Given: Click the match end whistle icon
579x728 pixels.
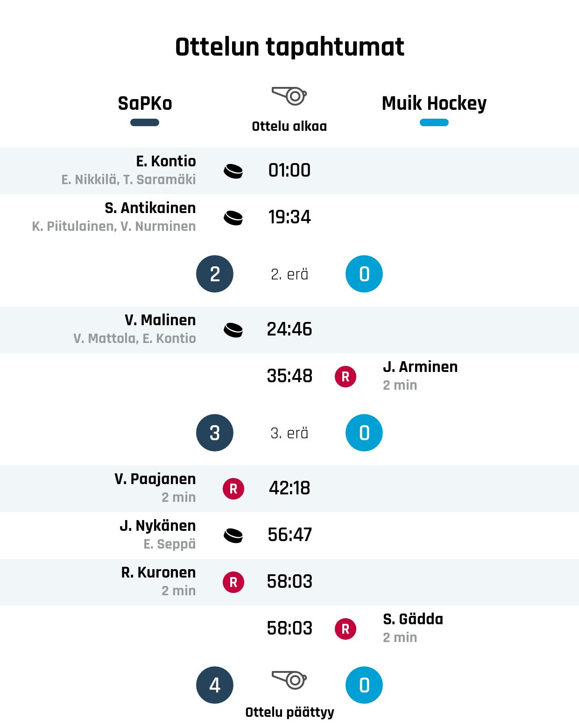Looking at the screenshot, I should click(289, 680).
